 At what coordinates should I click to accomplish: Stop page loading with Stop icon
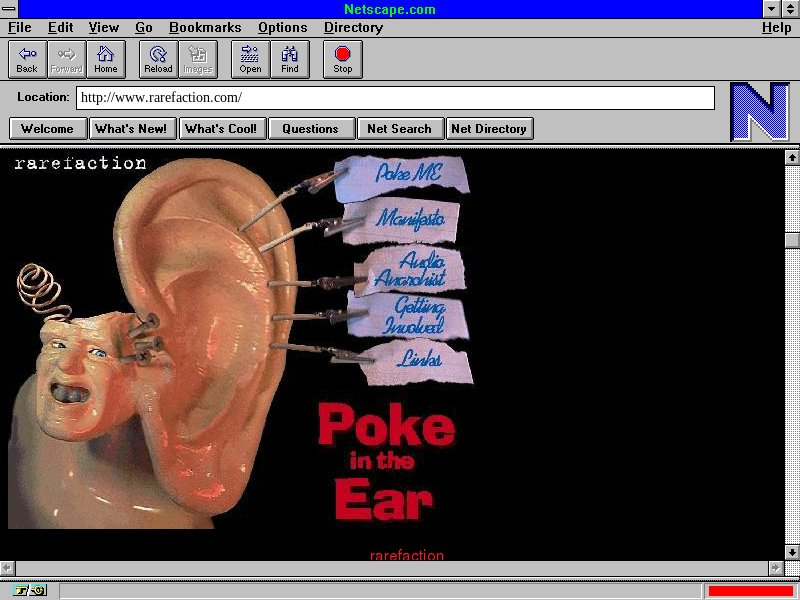click(343, 59)
